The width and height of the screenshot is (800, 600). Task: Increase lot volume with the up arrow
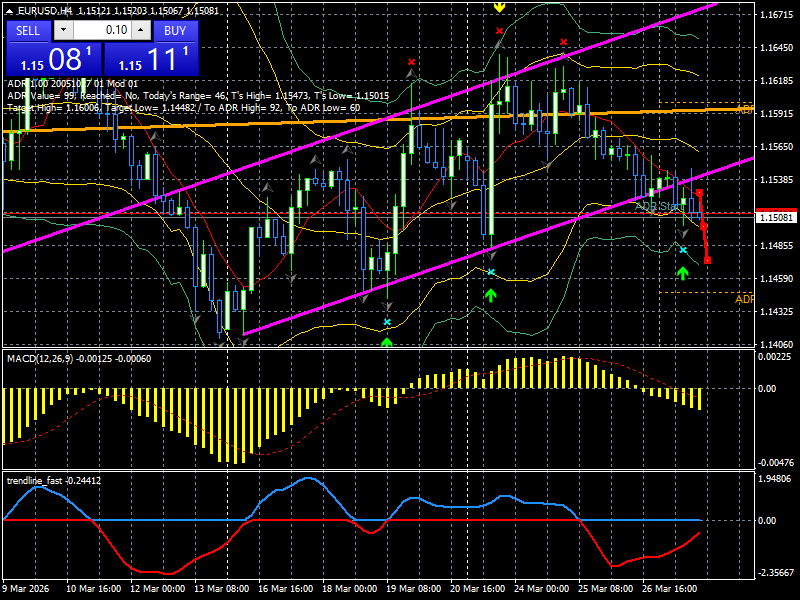141,30
